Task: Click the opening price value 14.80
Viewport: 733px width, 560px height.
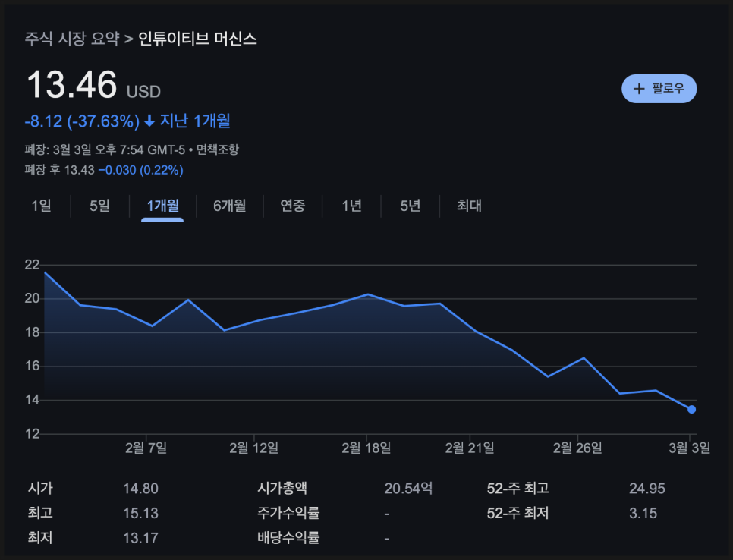Action: tap(140, 489)
